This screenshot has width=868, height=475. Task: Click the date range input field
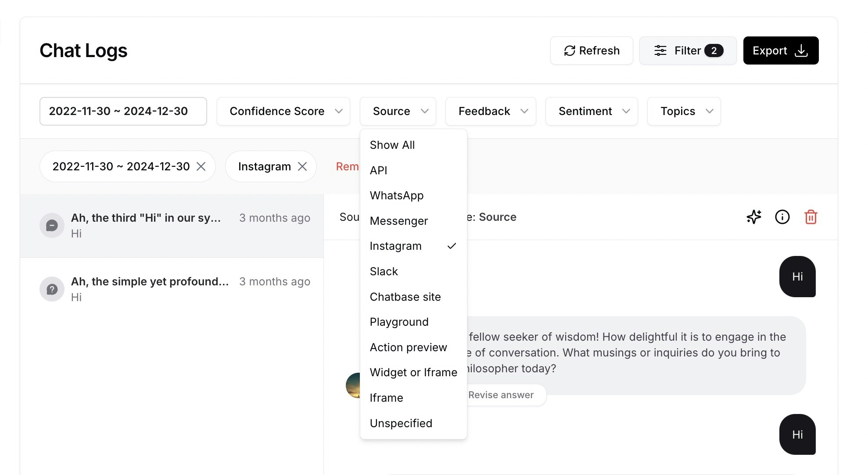(x=123, y=111)
